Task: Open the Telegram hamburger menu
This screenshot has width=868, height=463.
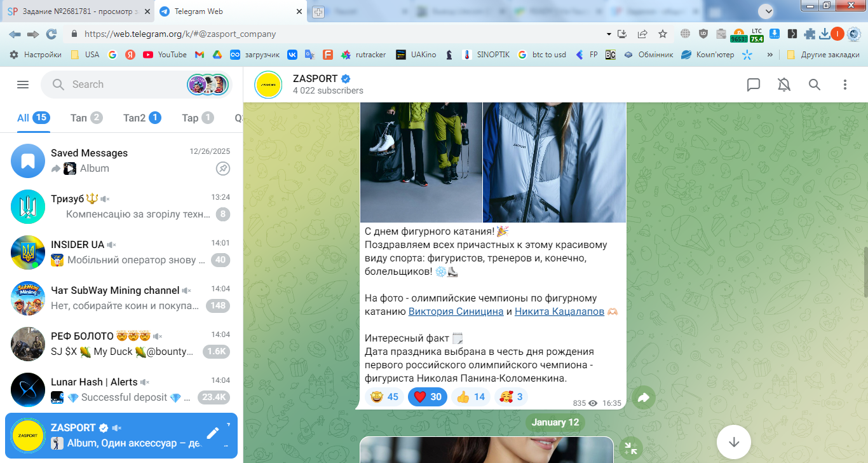Action: (x=23, y=85)
